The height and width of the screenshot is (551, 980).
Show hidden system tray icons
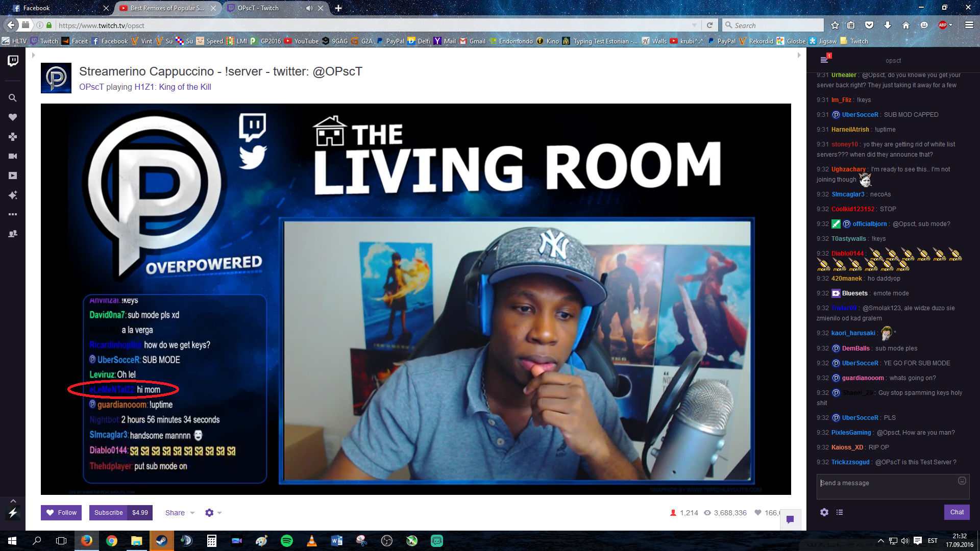click(880, 541)
